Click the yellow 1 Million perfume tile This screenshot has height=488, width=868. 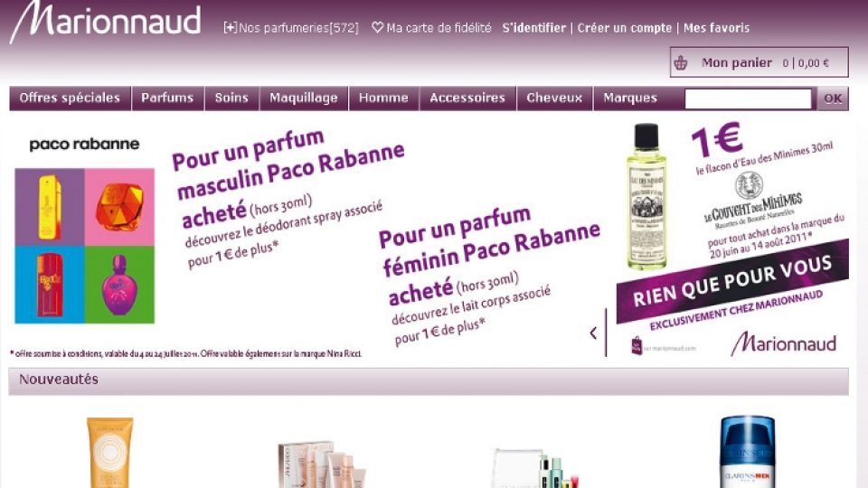click(x=50, y=207)
